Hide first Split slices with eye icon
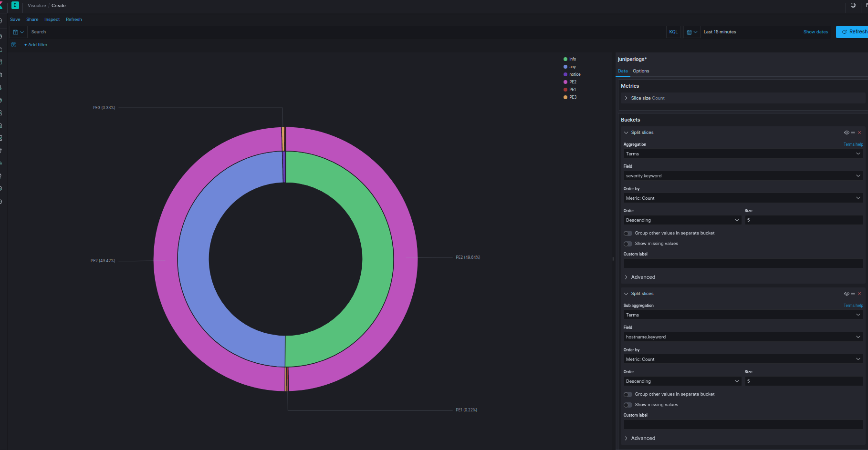Viewport: 868px width, 450px height. click(846, 133)
